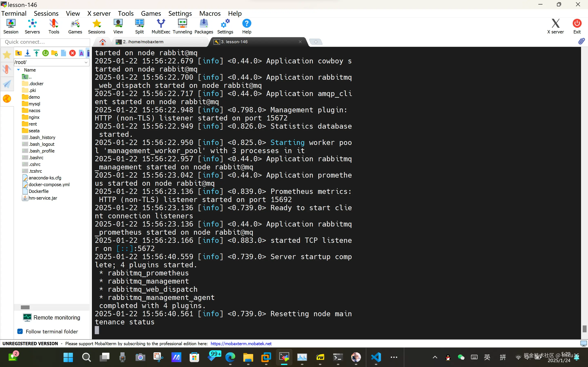
Task: Click the Remote monitoring button
Action: click(51, 317)
